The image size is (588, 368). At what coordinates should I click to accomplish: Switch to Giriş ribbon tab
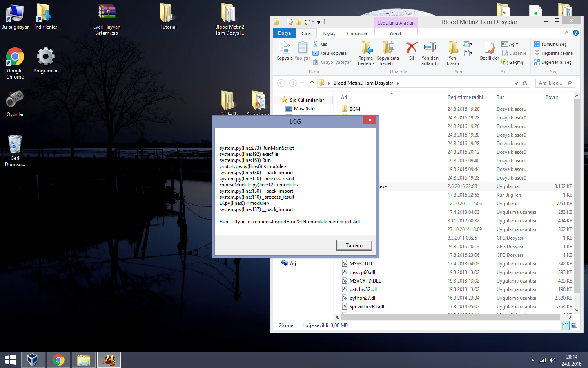(306, 34)
